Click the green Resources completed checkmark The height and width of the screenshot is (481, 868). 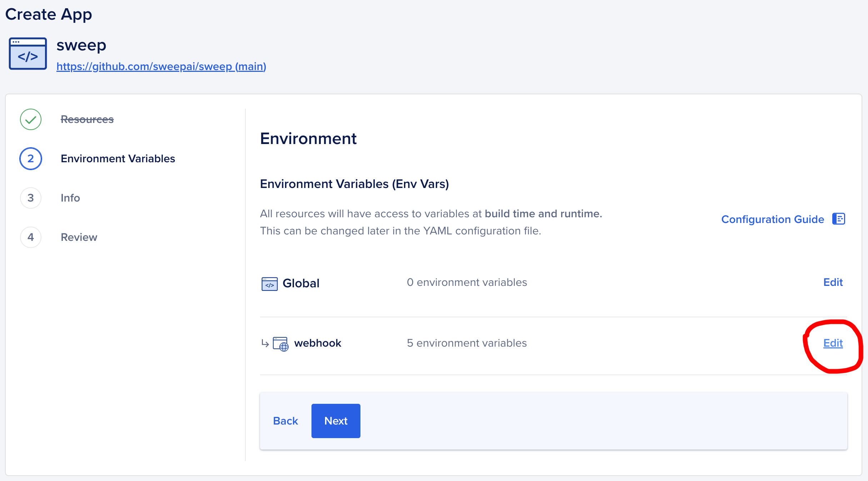pyautogui.click(x=31, y=119)
